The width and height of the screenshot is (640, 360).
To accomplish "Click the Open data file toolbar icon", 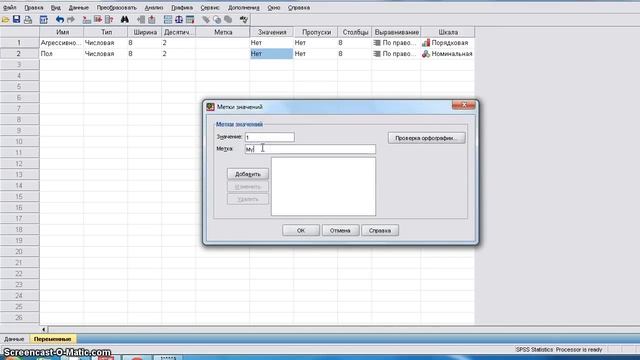I will click(x=5, y=20).
